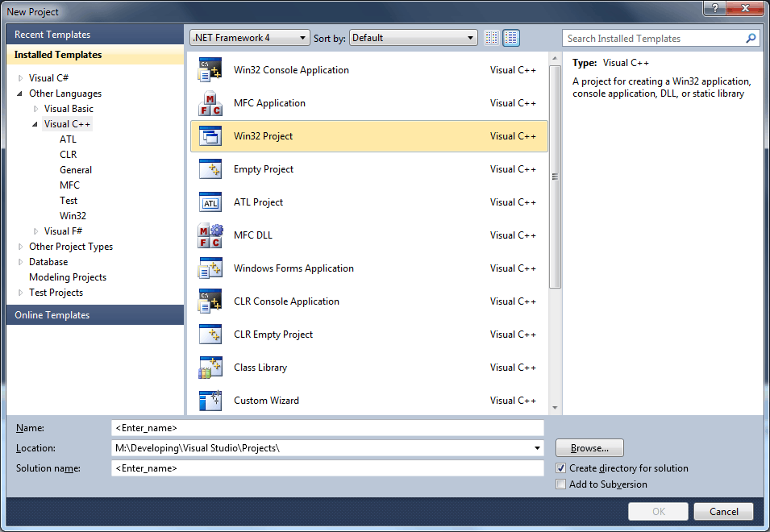Select the Win32 node under Visual C++

point(73,215)
